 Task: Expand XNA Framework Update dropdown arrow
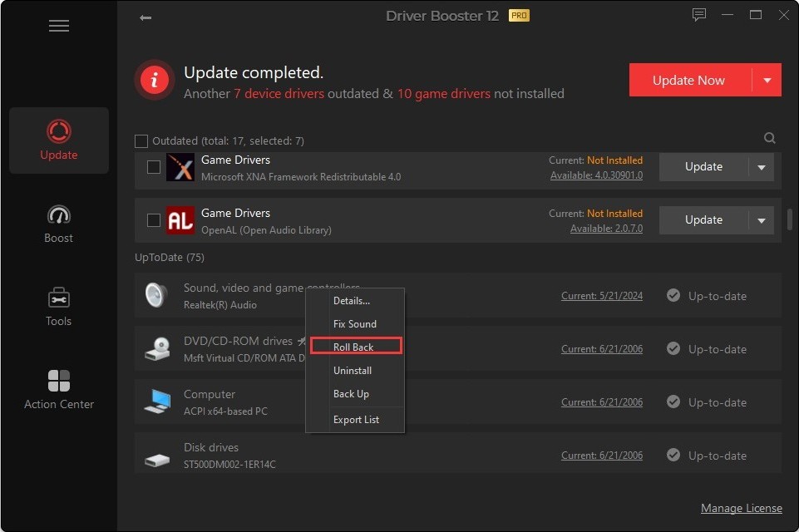[x=762, y=167]
